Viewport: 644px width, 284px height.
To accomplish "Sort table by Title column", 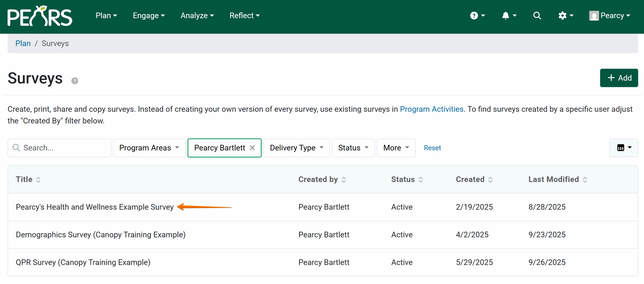I will [28, 179].
